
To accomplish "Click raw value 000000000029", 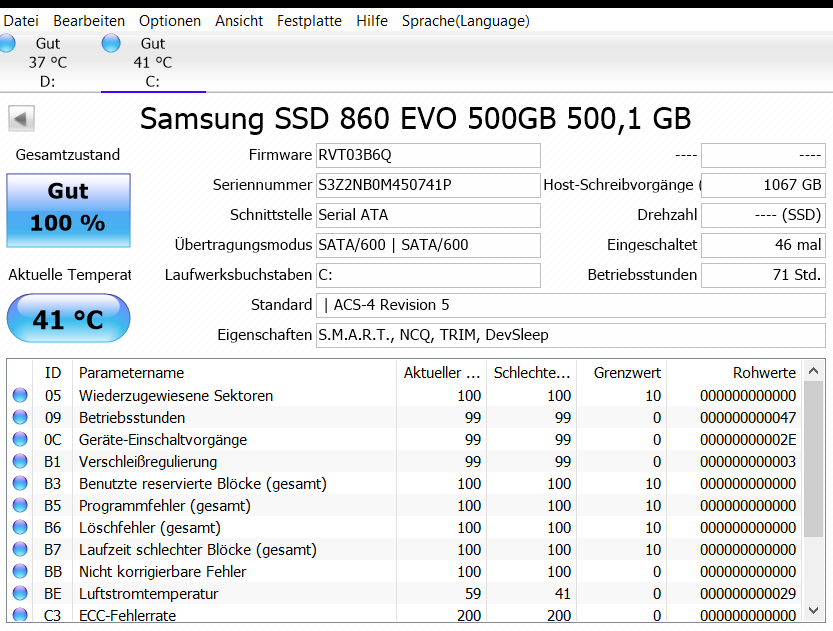I will click(x=748, y=594).
